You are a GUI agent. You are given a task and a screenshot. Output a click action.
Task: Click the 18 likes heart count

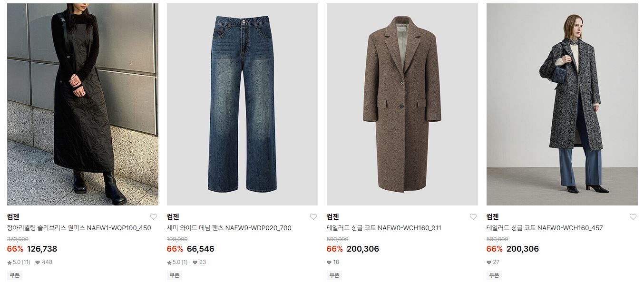coord(333,262)
